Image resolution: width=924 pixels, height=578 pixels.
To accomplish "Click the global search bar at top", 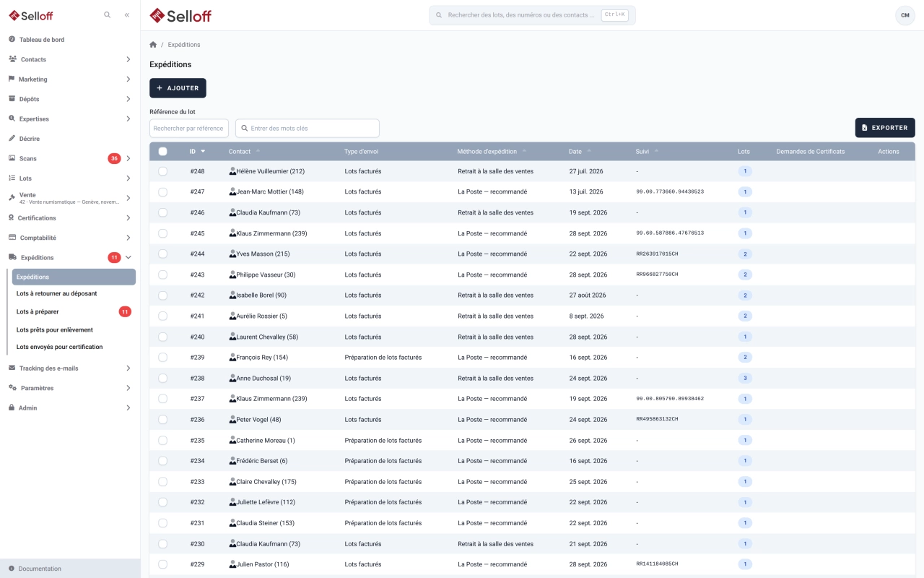I will (x=532, y=15).
